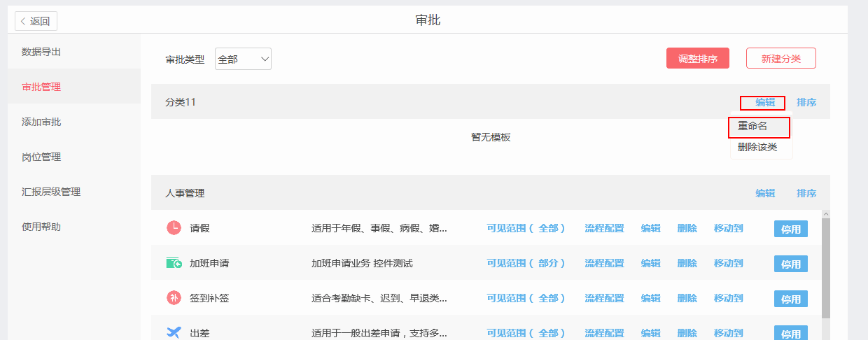The height and width of the screenshot is (340, 868).
Task: Click the blue airplane 出差 icon
Action: pos(174,332)
